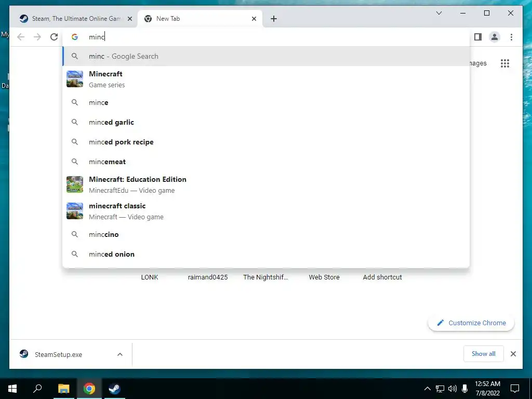The image size is (532, 399).
Task: Show all downloads
Action: pyautogui.click(x=484, y=354)
